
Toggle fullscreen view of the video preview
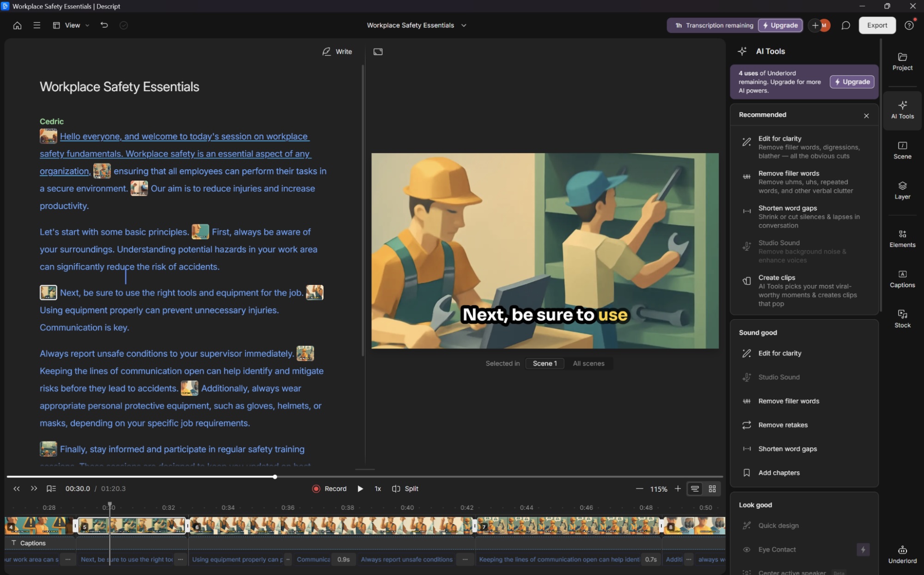pyautogui.click(x=378, y=51)
